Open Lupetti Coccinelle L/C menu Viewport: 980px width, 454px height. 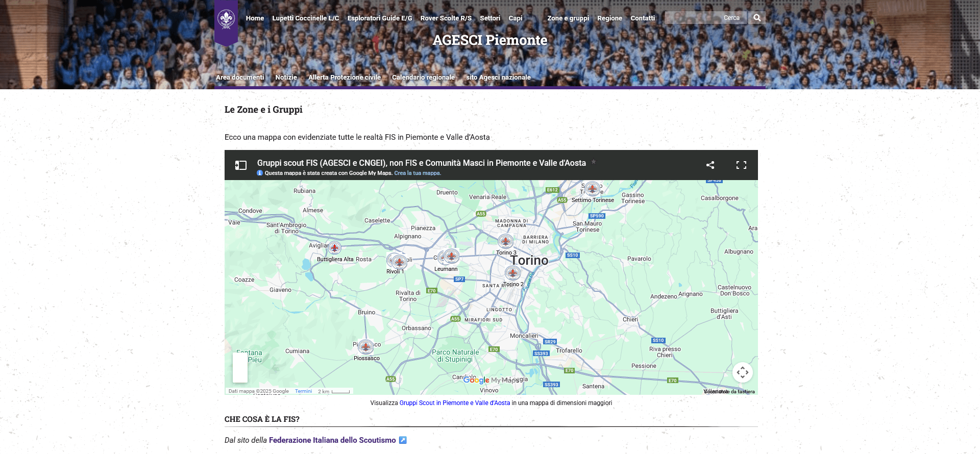(x=305, y=18)
